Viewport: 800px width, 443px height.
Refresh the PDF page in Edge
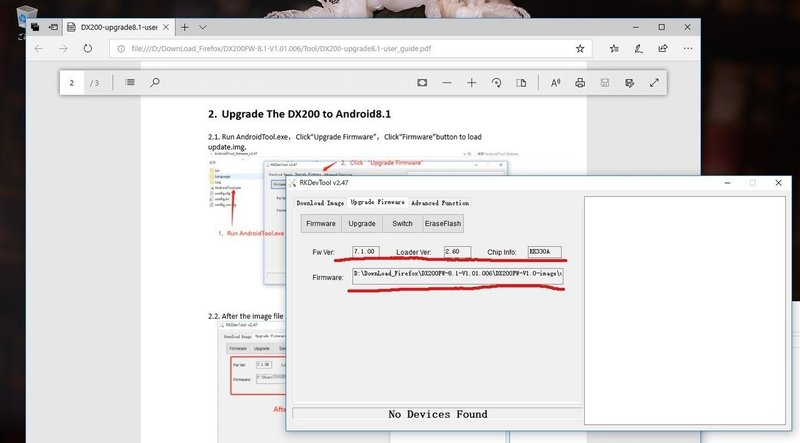88,48
